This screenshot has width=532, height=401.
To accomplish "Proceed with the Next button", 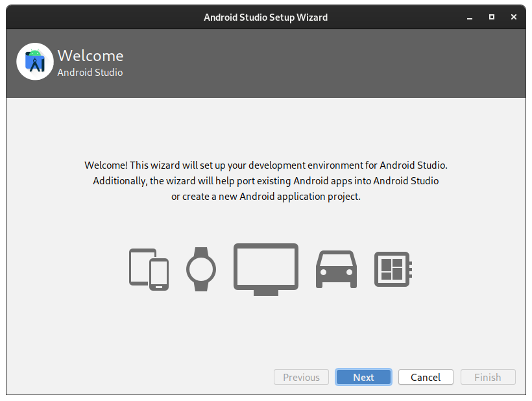I will (x=363, y=377).
